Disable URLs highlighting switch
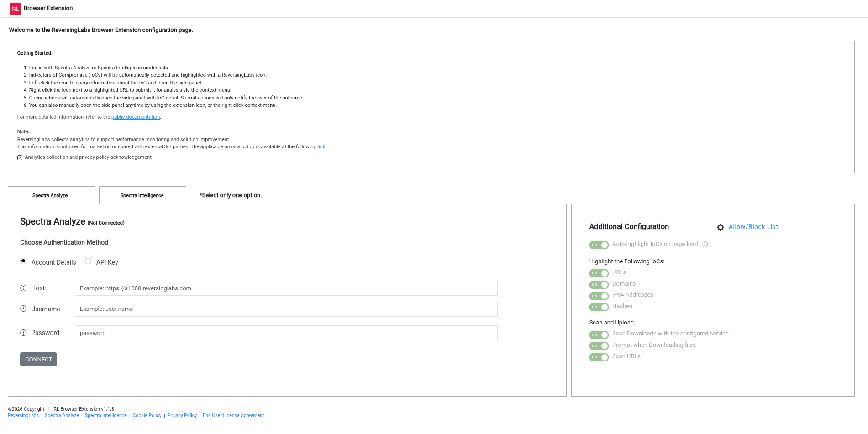This screenshot has height=434, width=868. (599, 273)
